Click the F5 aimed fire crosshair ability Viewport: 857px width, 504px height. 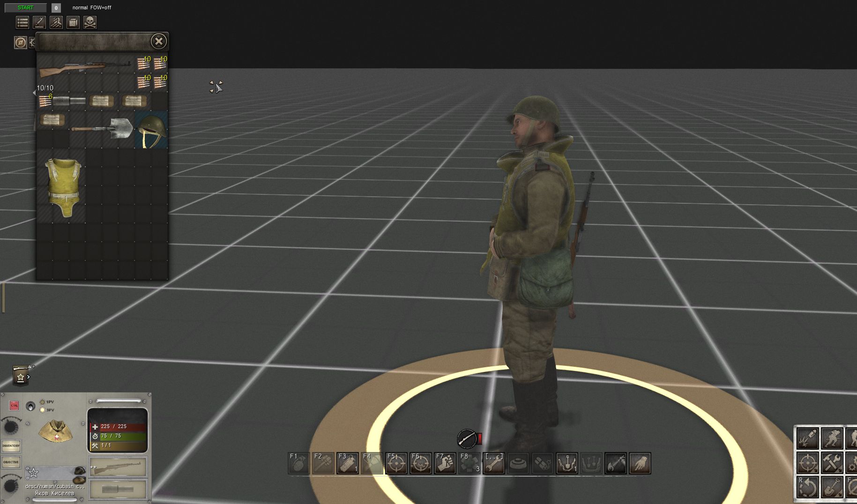396,463
